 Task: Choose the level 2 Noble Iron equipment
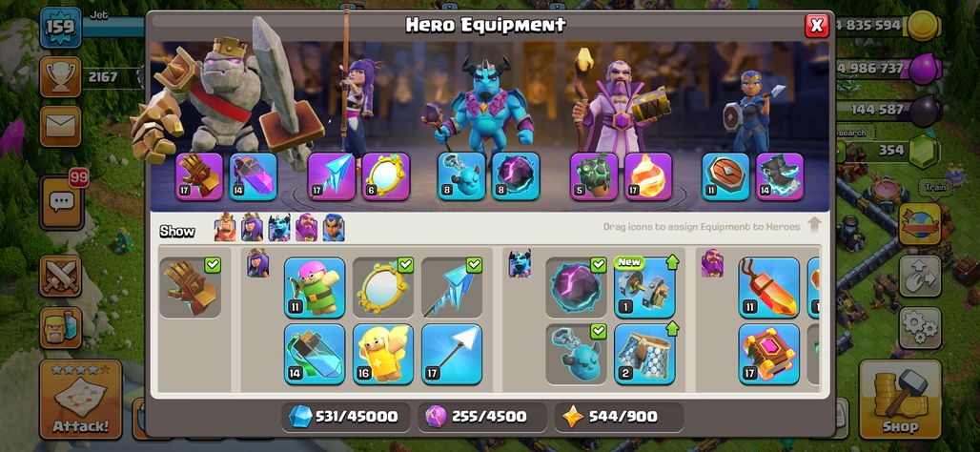[644, 353]
